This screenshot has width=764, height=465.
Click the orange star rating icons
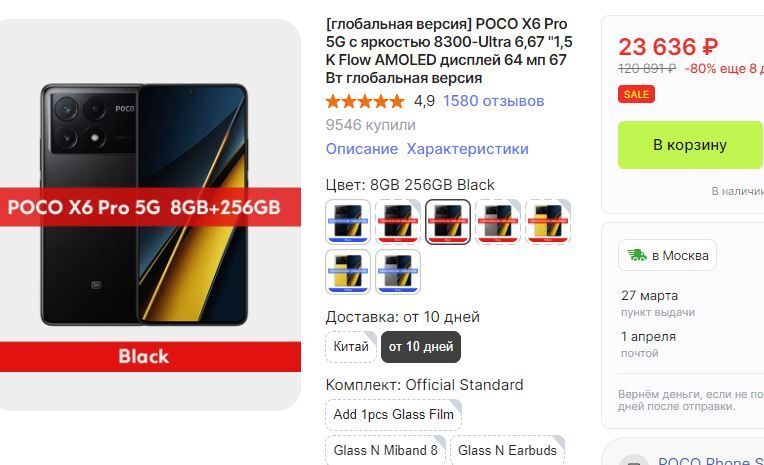(365, 101)
